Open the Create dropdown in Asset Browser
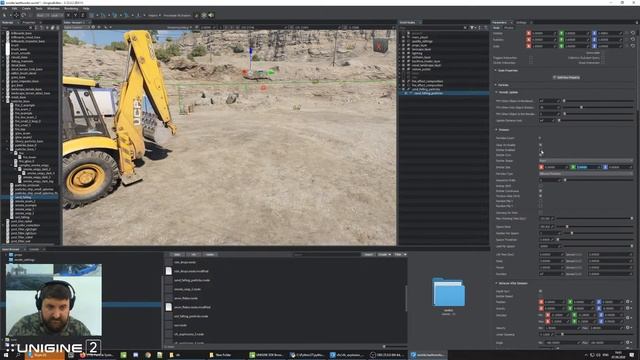 [384, 254]
